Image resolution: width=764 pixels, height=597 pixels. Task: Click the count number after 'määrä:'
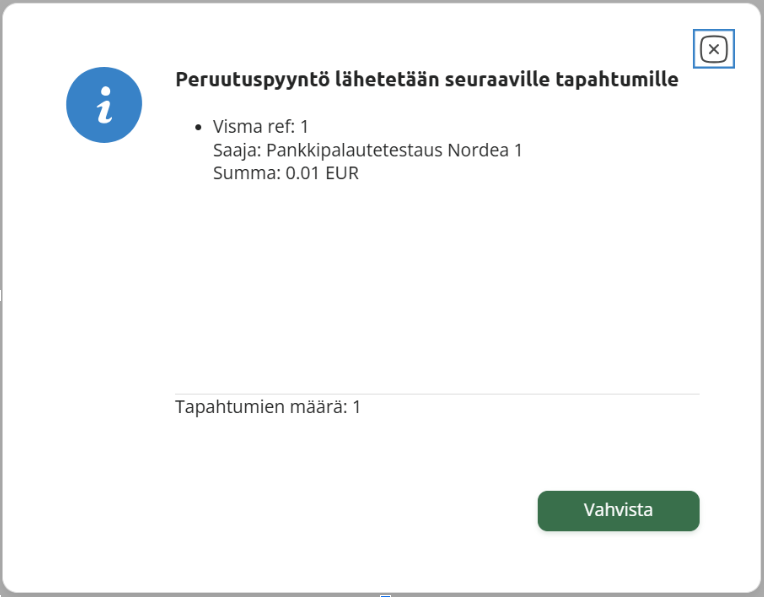356,407
